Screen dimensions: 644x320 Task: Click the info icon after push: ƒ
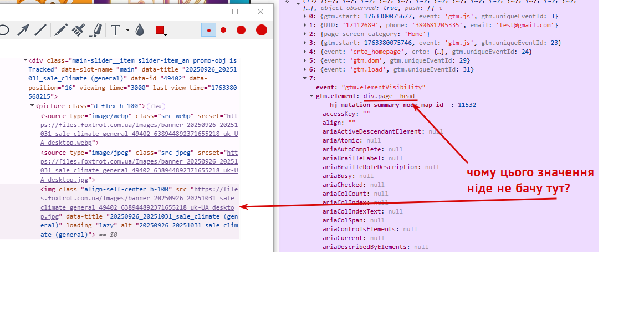coord(440,8)
